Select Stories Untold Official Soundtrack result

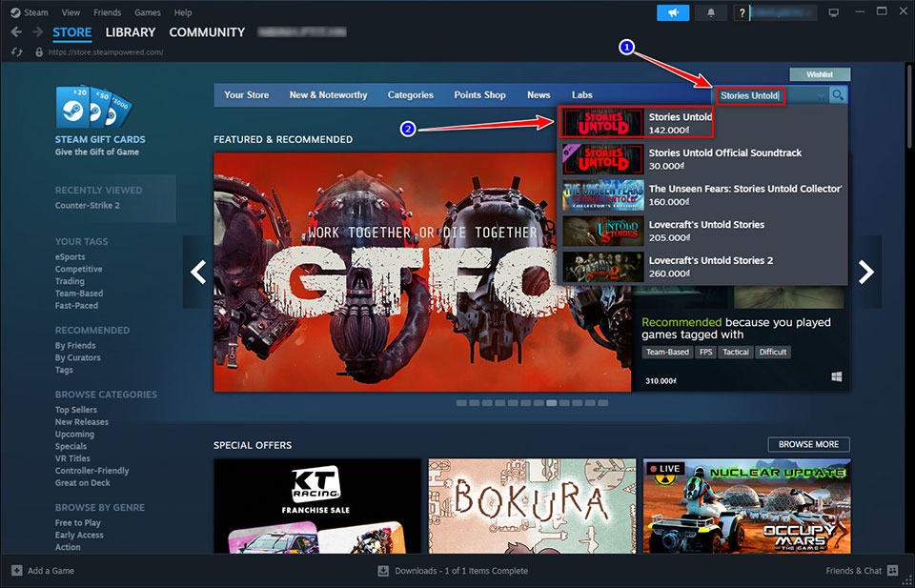tap(702, 158)
